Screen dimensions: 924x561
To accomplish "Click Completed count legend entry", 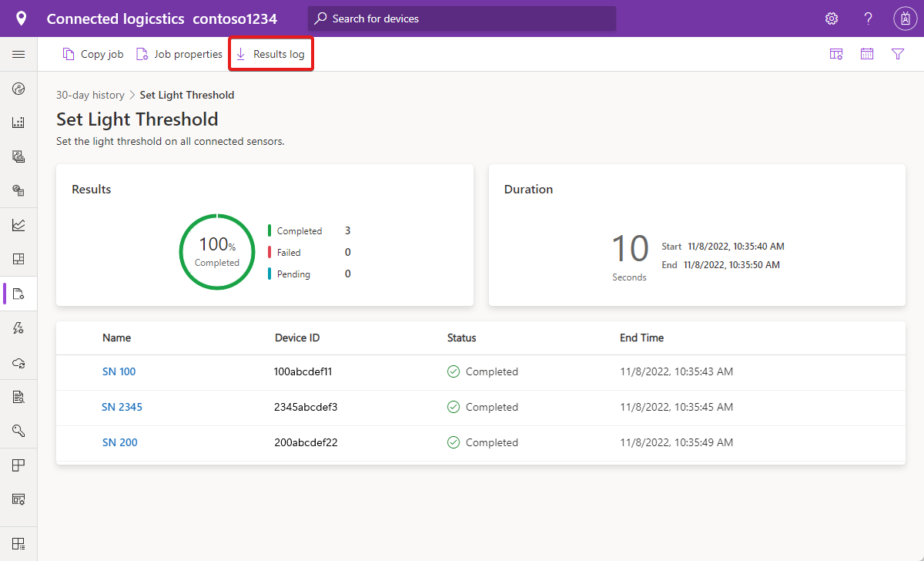I will [x=310, y=230].
